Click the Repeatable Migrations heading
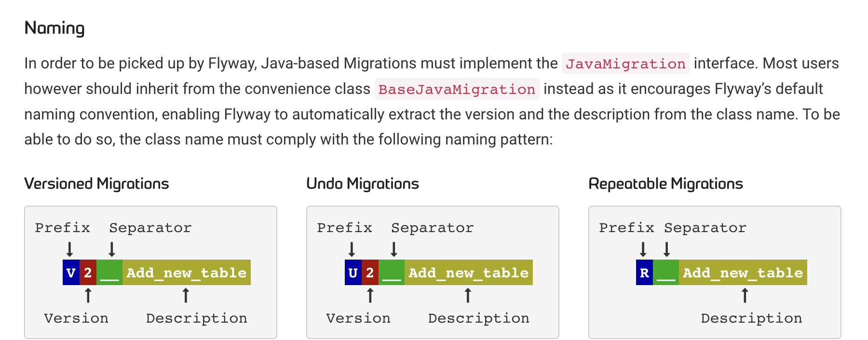 (665, 183)
